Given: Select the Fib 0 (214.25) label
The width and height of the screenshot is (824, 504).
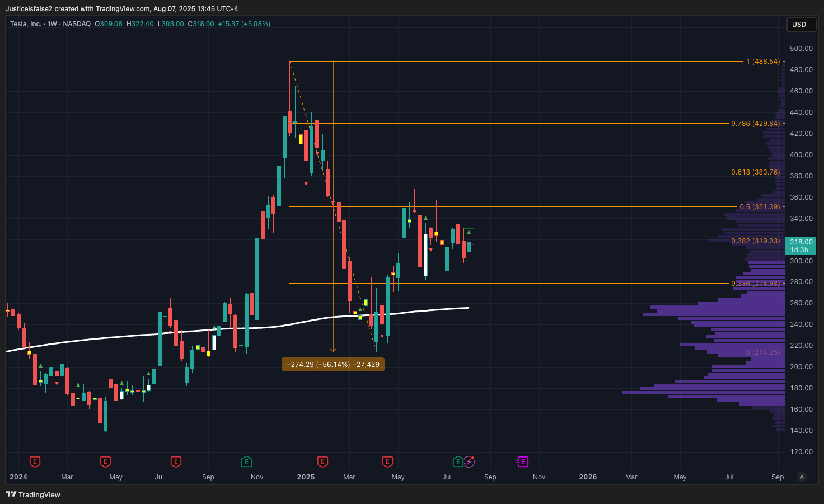Looking at the screenshot, I should [763, 352].
